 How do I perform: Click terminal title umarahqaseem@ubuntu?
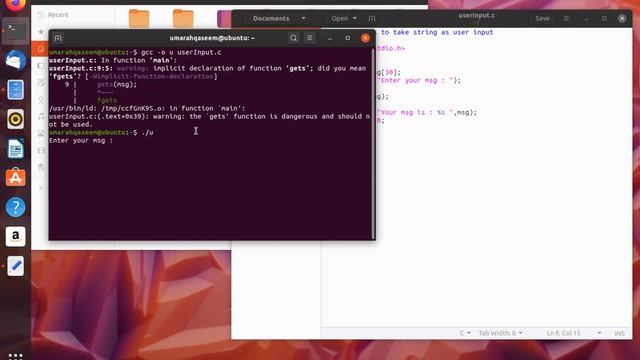click(x=212, y=38)
